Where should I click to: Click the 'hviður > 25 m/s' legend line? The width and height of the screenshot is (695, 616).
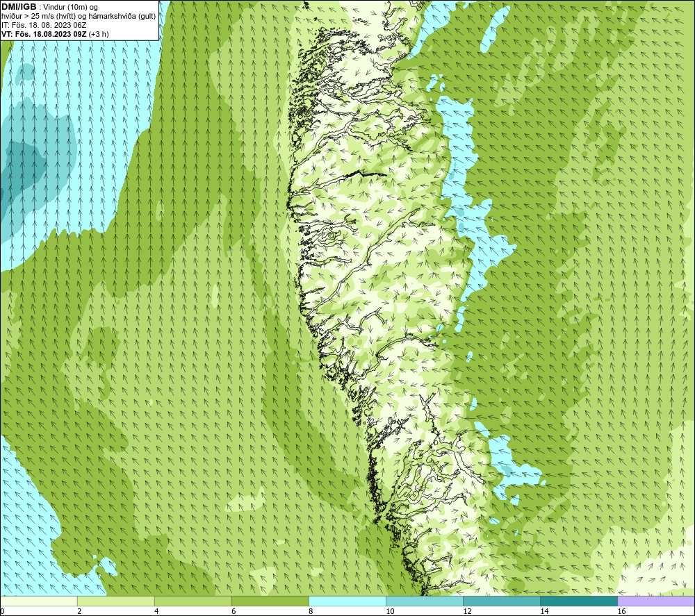[79, 17]
